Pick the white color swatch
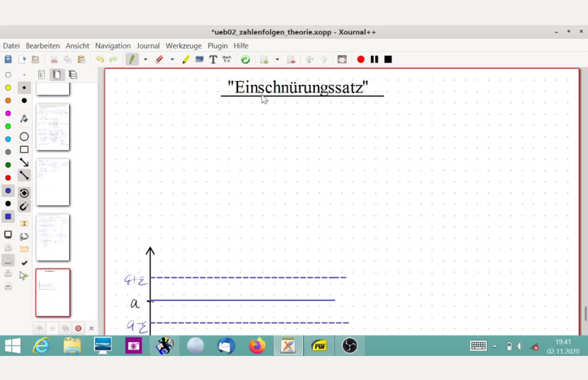Image resolution: width=588 pixels, height=380 pixels. coord(8,75)
